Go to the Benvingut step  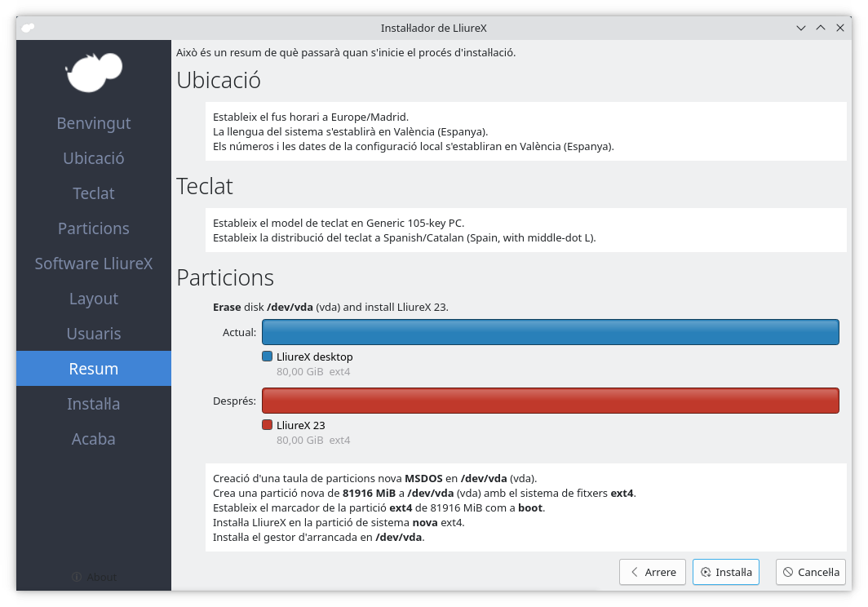tap(94, 123)
